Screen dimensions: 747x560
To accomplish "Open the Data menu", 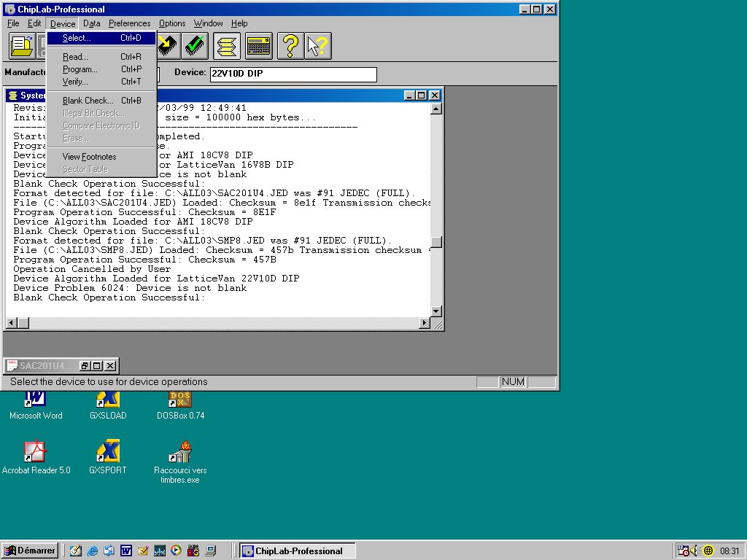I will [91, 23].
